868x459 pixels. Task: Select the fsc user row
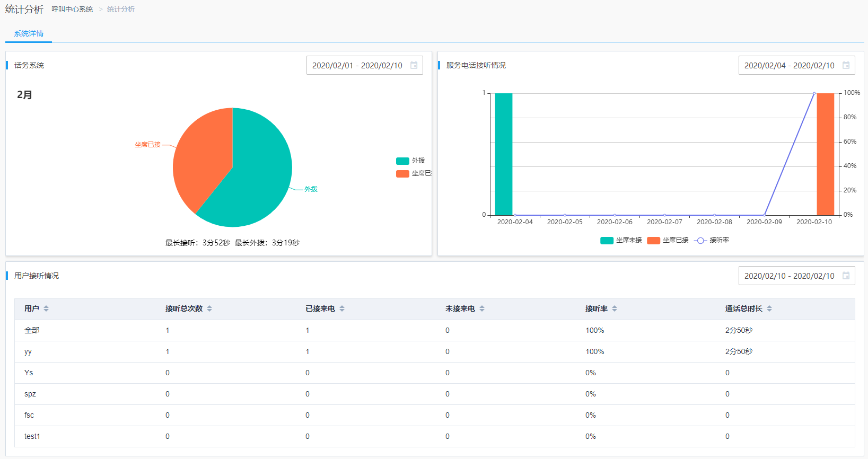434,415
